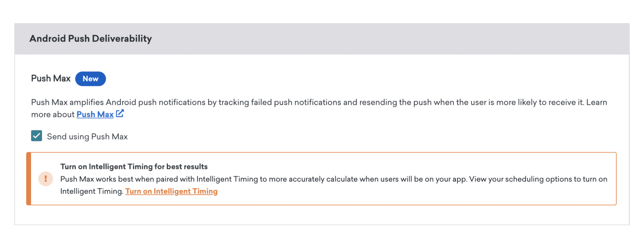Viewport: 644px width, 251px height.
Task: Click the Android Push Deliverability header title
Action: [91, 39]
